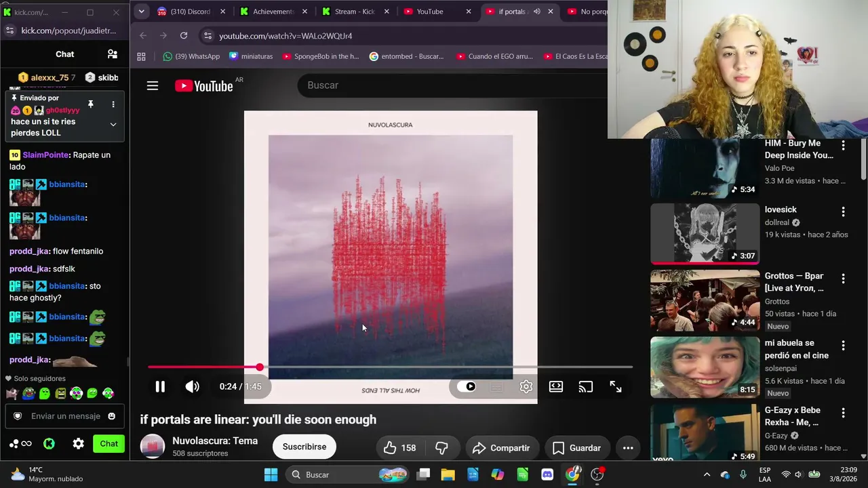Open the Grottos live video thumbnail
Image resolution: width=868 pixels, height=488 pixels.
pyautogui.click(x=705, y=300)
